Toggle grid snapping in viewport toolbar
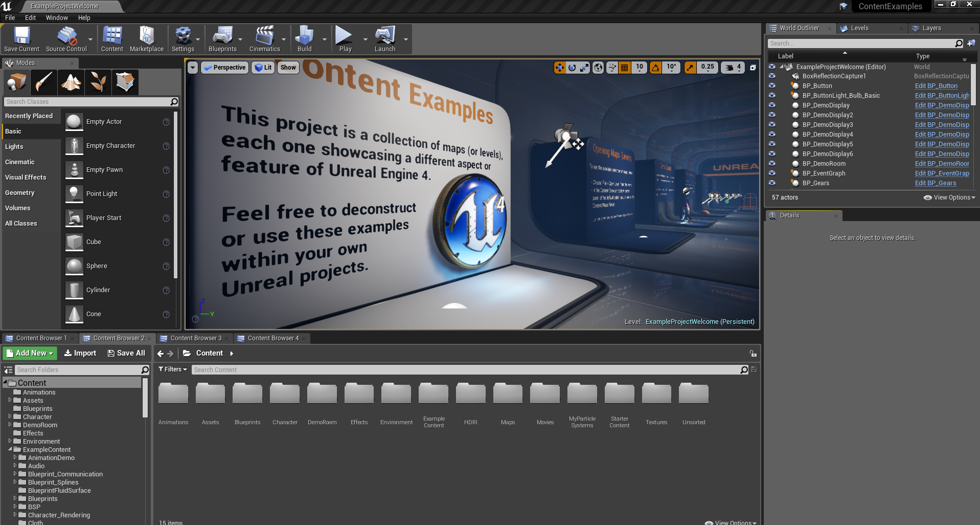This screenshot has width=980, height=525. (x=625, y=68)
